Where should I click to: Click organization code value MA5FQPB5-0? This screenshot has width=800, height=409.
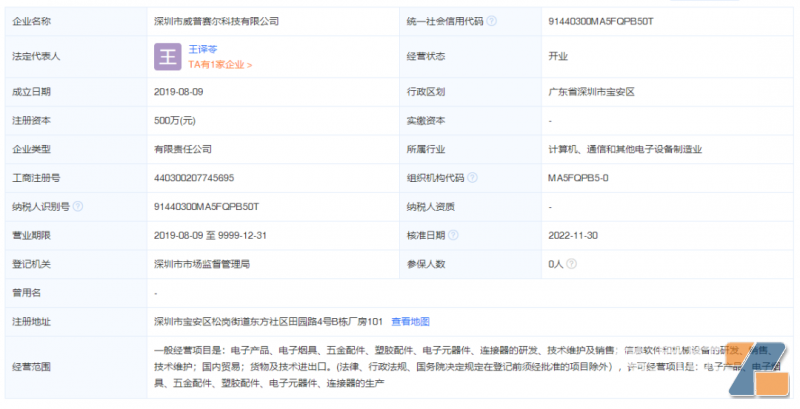(578, 178)
